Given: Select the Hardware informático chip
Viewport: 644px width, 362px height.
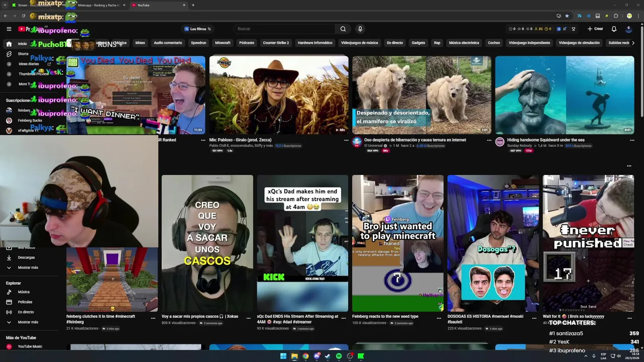Looking at the screenshot, I should (x=315, y=43).
